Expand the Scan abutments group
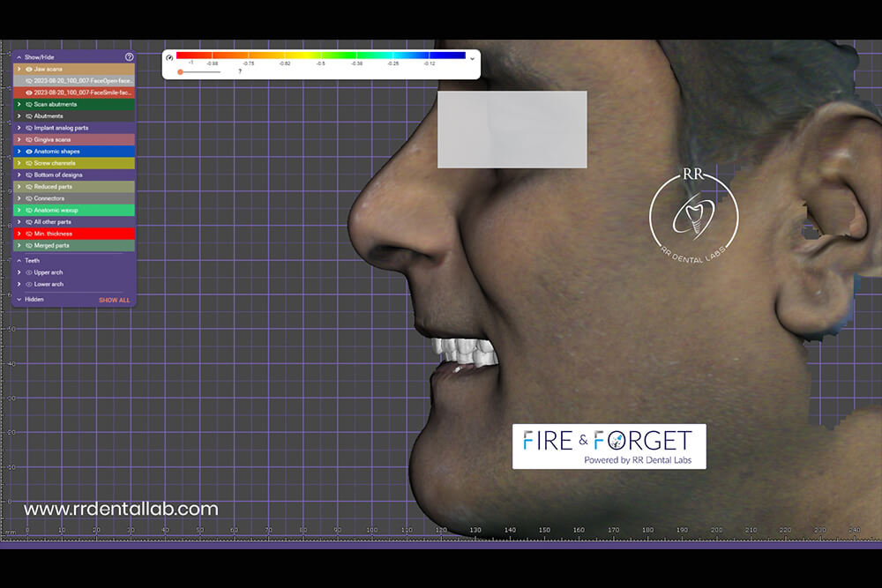Image resolution: width=882 pixels, height=588 pixels. (19, 104)
